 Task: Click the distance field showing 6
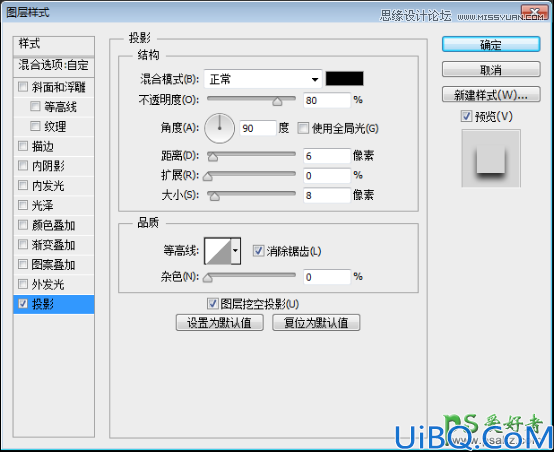327,156
